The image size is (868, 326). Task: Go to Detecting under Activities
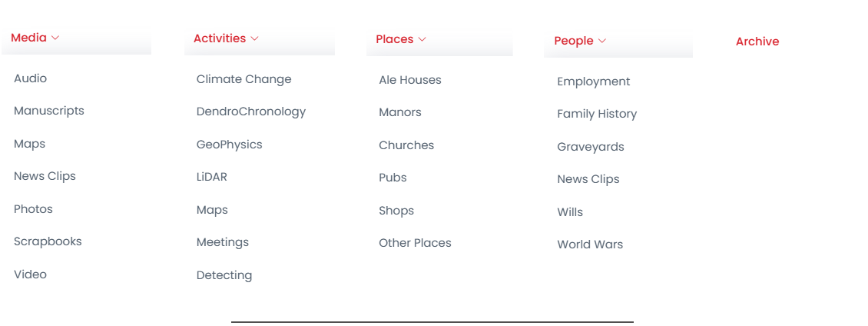point(224,275)
